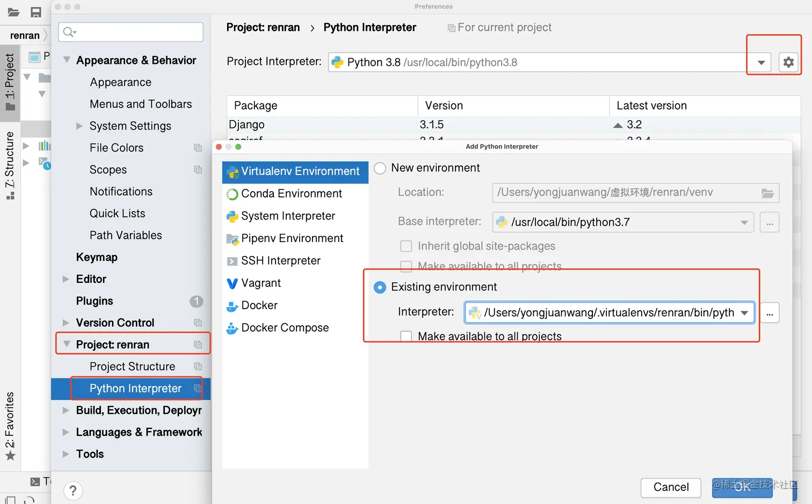This screenshot has height=504, width=812.
Task: Sort by Version column header
Action: click(513, 106)
